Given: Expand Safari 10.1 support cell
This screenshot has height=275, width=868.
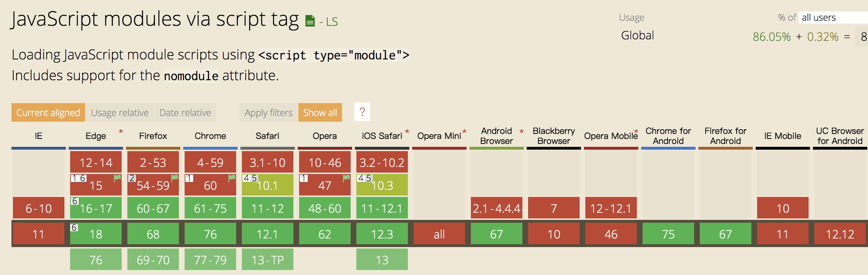Looking at the screenshot, I should 268,185.
